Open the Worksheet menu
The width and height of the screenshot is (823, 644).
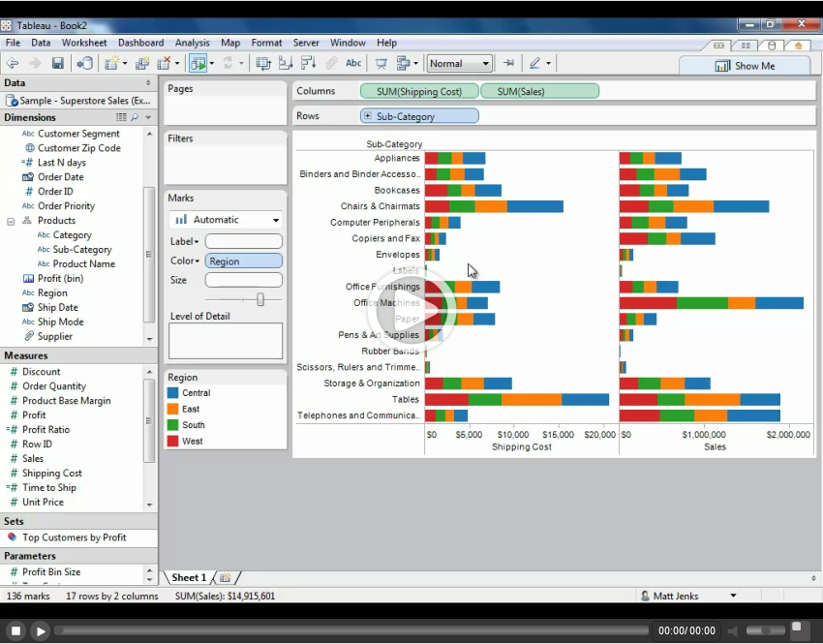point(84,43)
